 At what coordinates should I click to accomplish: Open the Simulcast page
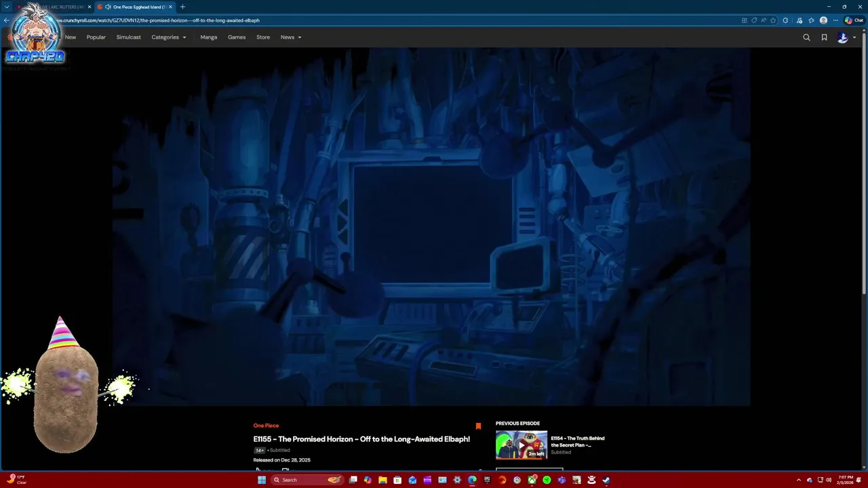point(128,37)
